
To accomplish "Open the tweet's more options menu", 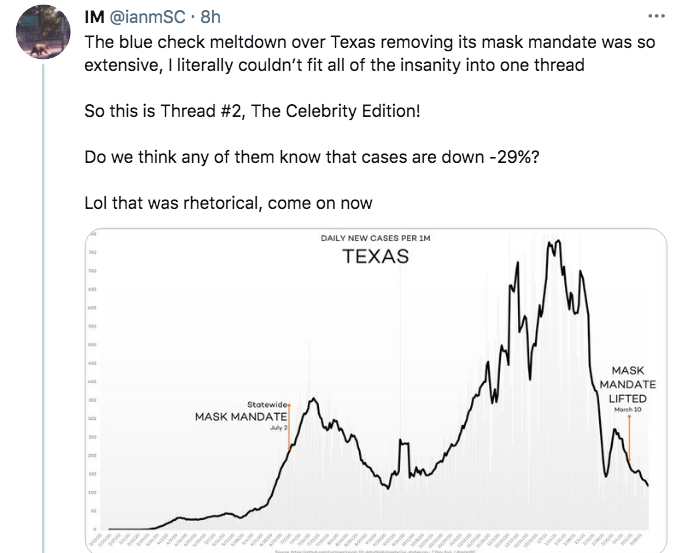I will pos(656,16).
